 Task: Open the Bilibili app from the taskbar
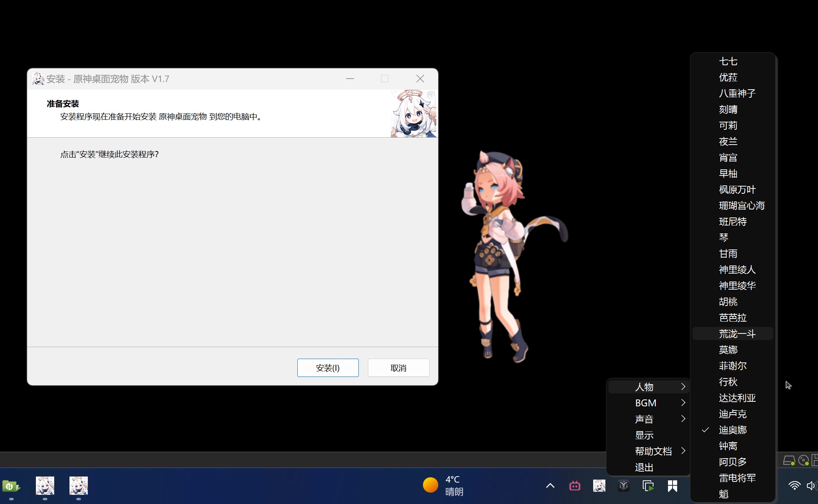[x=574, y=486]
